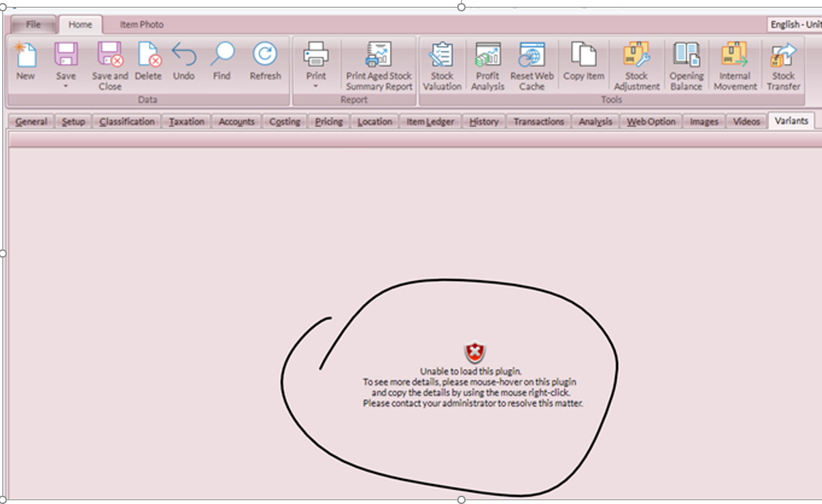The image size is (822, 504).
Task: Refresh the item data
Action: click(x=265, y=57)
